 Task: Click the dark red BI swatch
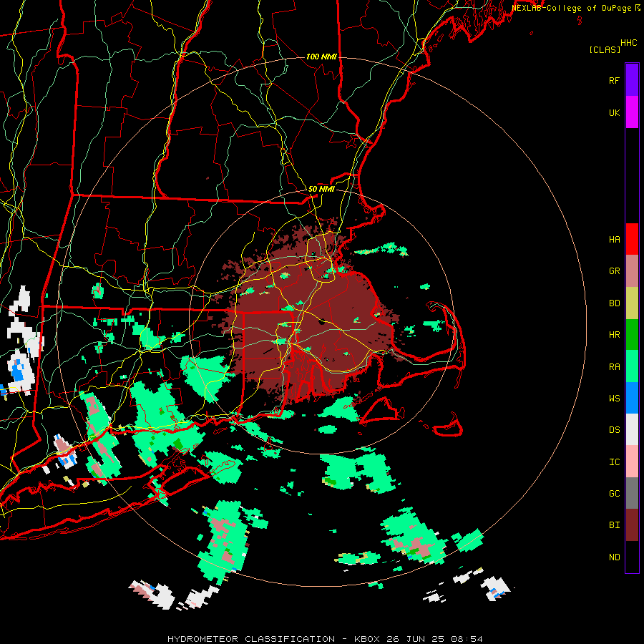tap(632, 525)
